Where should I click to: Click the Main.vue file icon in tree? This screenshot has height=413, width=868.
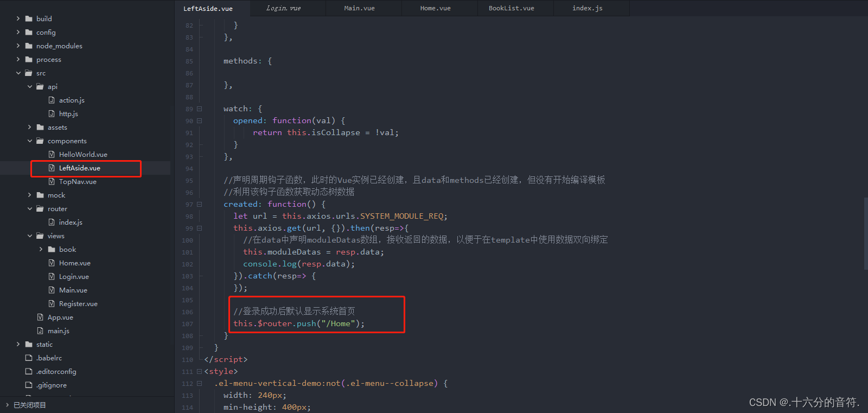pos(52,290)
